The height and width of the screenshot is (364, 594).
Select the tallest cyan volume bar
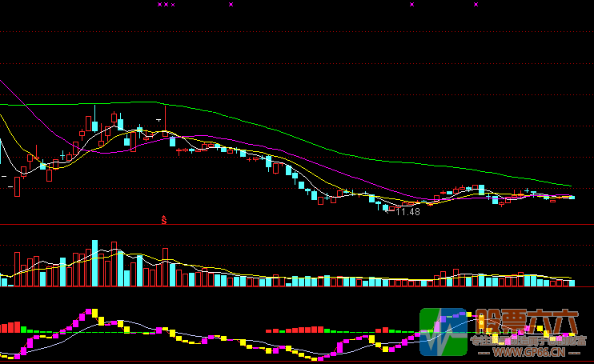(94, 262)
